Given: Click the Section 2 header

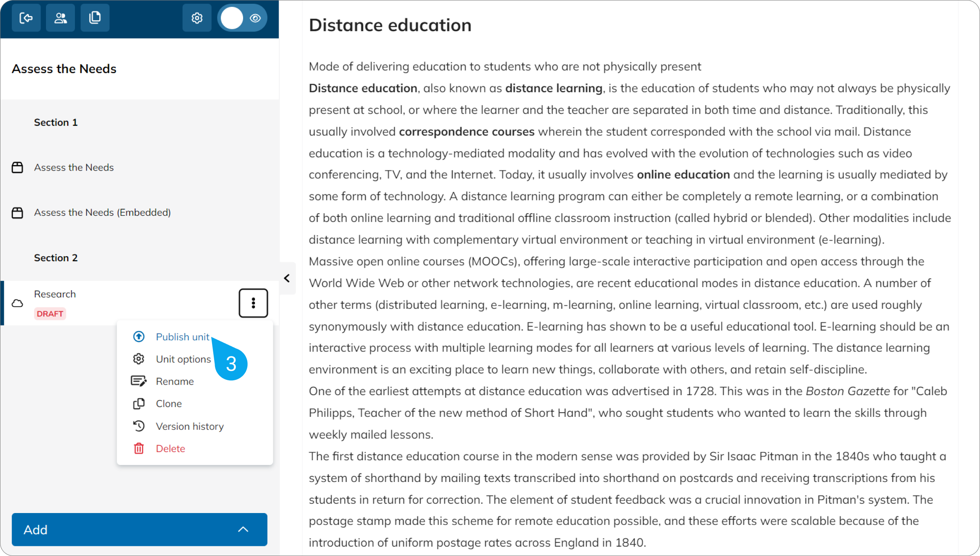Looking at the screenshot, I should click(56, 258).
